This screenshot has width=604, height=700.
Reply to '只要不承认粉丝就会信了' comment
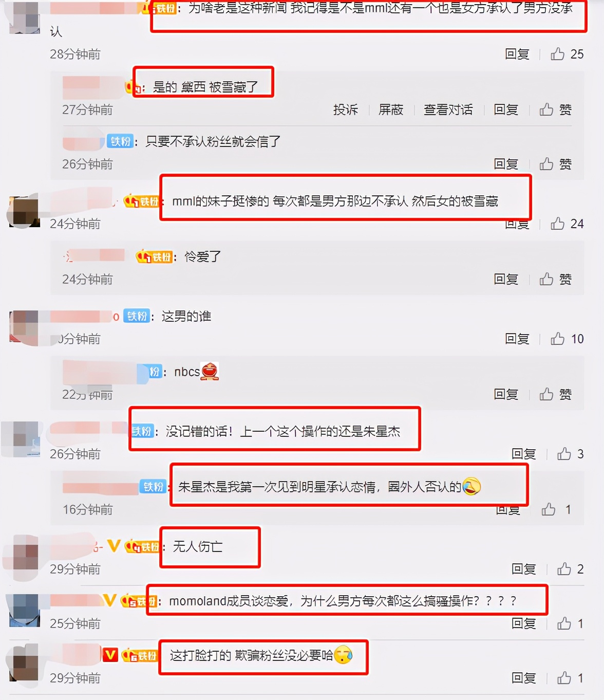coord(506,164)
